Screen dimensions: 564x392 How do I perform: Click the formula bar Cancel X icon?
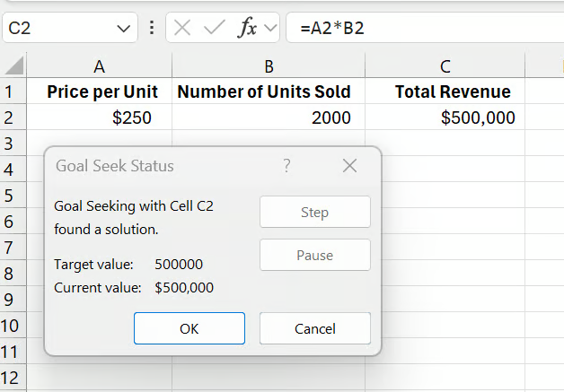182,28
